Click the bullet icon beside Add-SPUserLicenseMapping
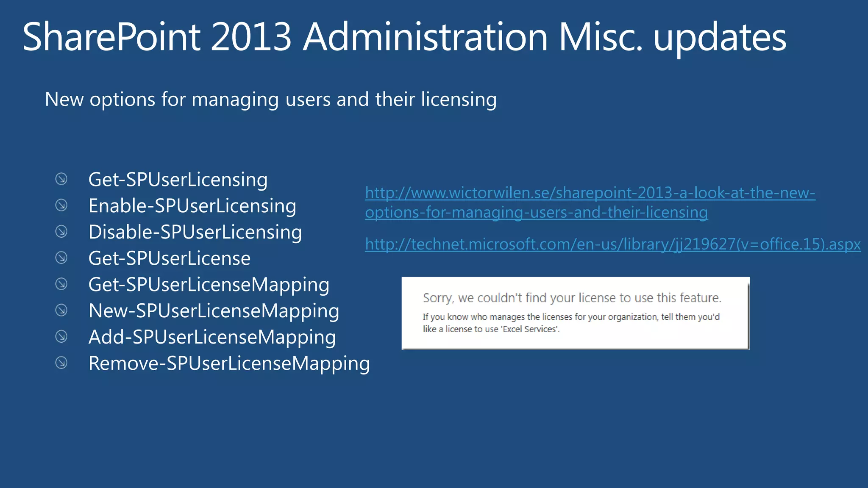The image size is (868, 488). click(61, 337)
